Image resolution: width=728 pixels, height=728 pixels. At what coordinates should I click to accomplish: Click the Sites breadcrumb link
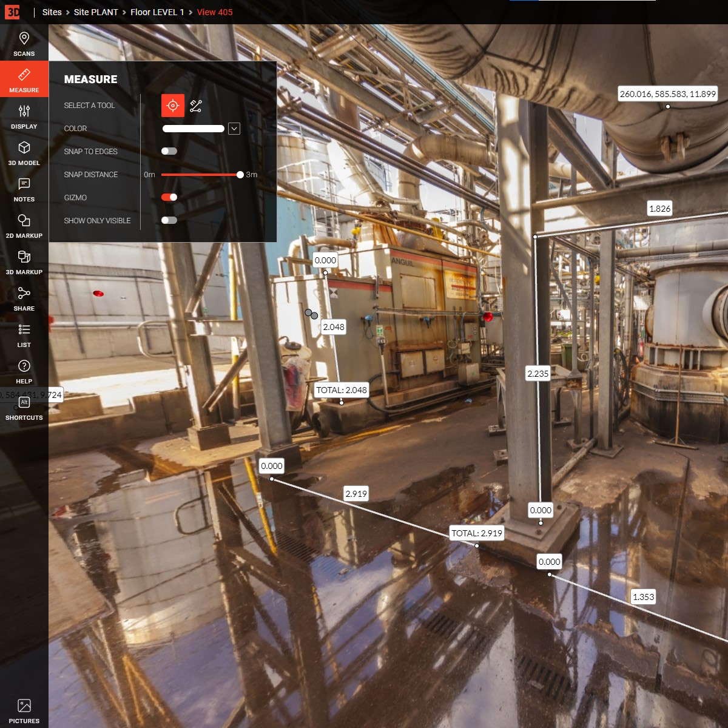point(52,12)
